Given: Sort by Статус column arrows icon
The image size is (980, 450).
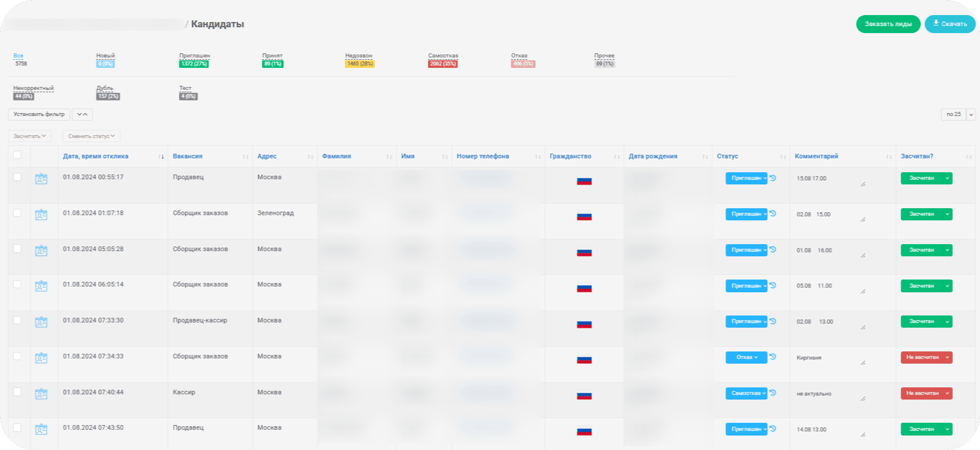Looking at the screenshot, I should 783,157.
